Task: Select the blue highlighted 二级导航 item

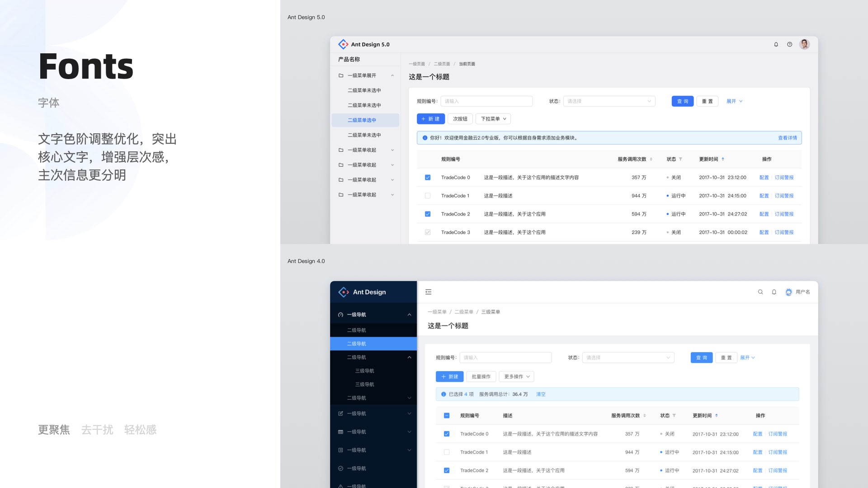Action: point(373,344)
